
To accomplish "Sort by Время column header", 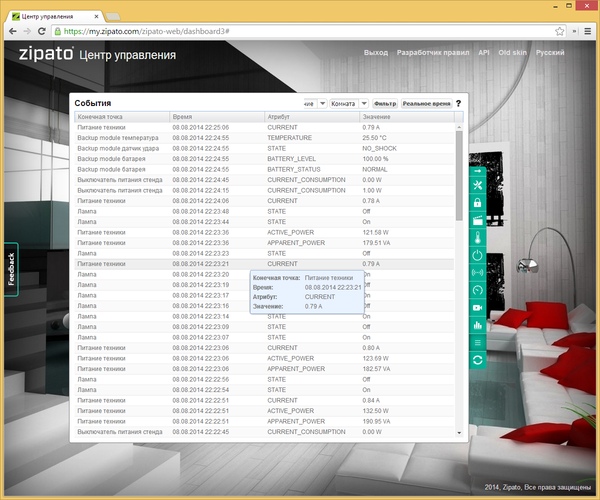I will pyautogui.click(x=217, y=117).
